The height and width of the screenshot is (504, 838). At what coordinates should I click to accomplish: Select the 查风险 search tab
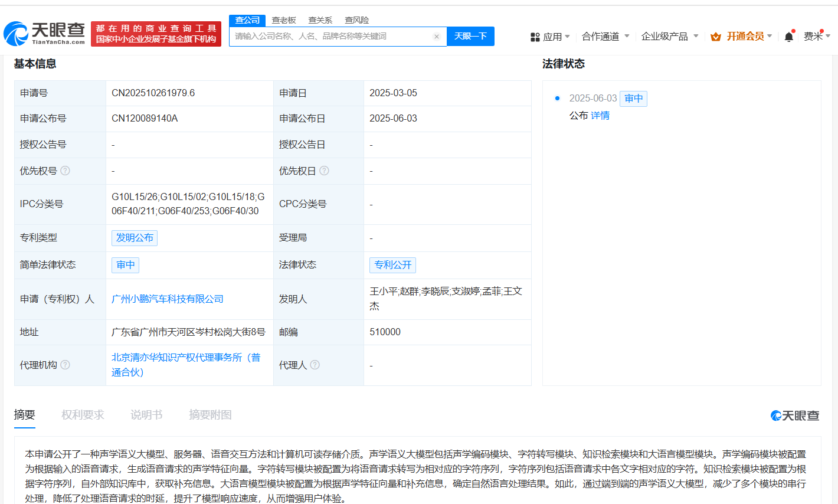(x=357, y=20)
